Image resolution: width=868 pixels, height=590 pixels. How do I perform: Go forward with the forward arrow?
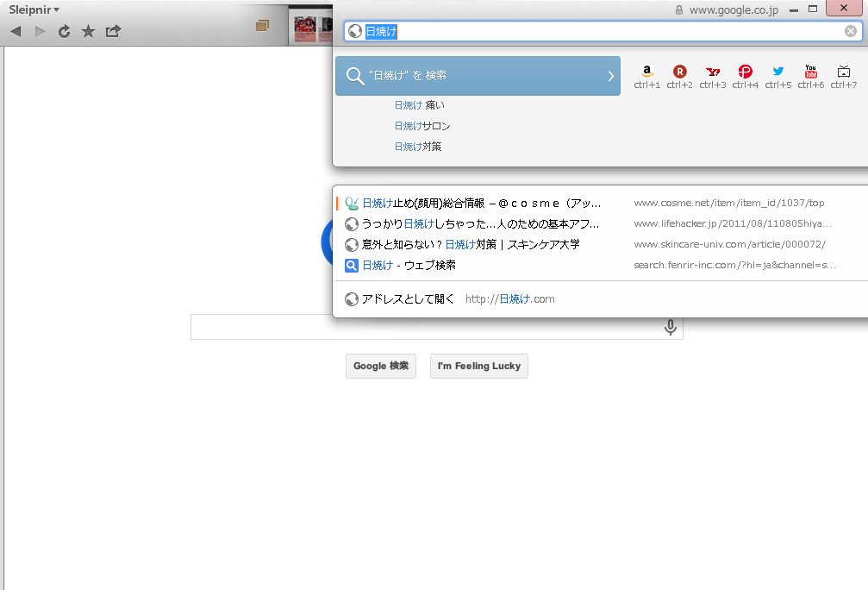(40, 32)
